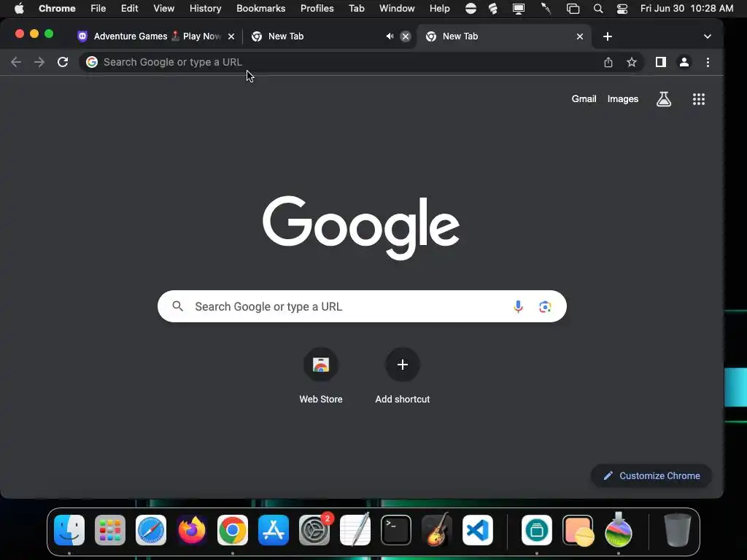Open the History menu
The width and height of the screenshot is (747, 560).
click(x=205, y=9)
